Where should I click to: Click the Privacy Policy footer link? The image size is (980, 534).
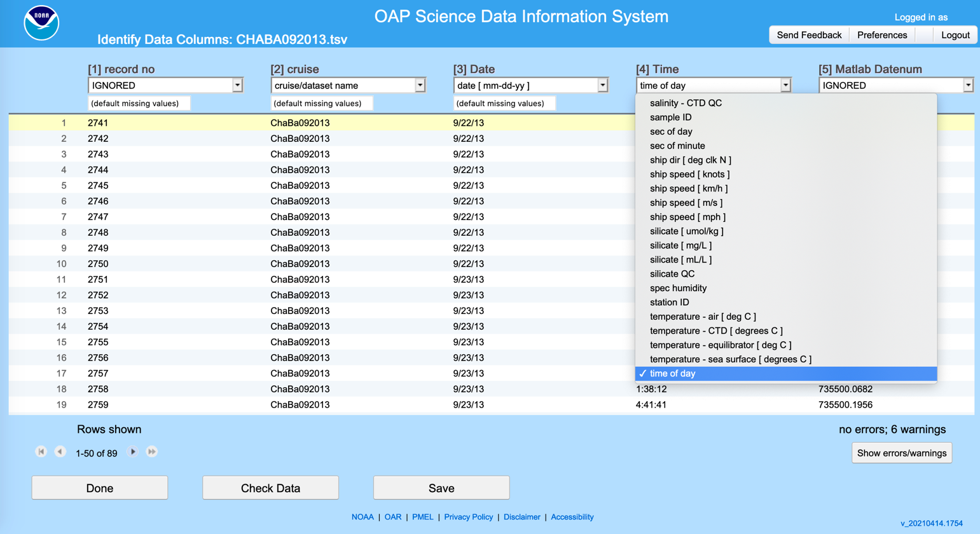[x=468, y=517]
